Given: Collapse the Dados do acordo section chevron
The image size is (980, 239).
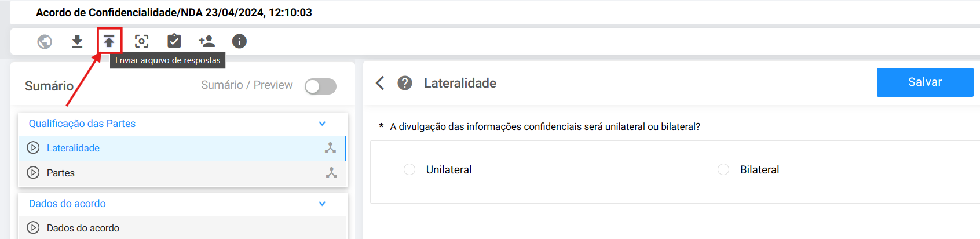Looking at the screenshot, I should 322,204.
